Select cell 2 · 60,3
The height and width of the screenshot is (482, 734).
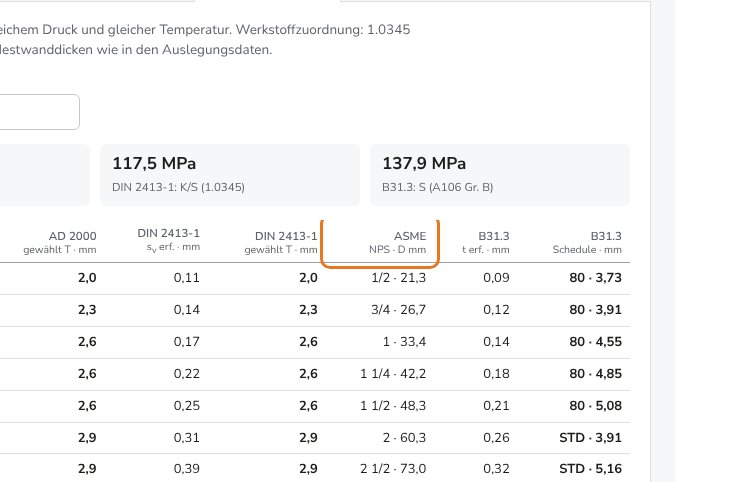404,438
